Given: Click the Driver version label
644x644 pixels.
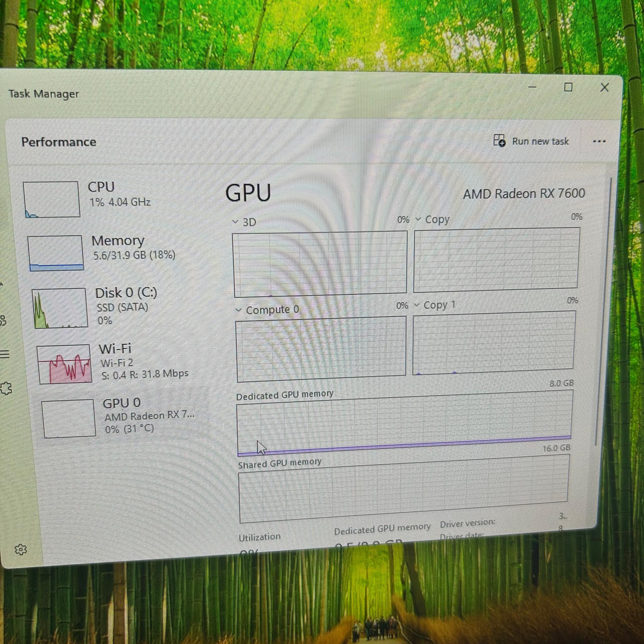Looking at the screenshot, I should pyautogui.click(x=467, y=524).
